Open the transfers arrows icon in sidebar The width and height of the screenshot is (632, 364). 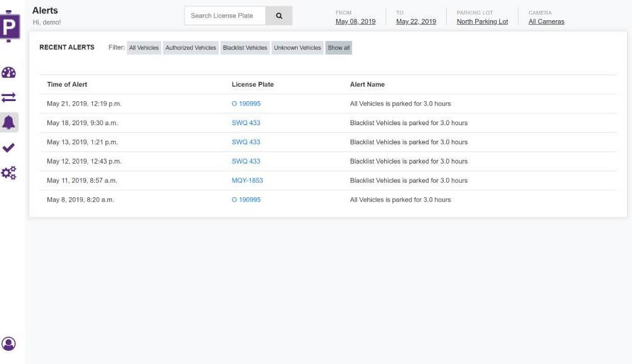tap(8, 97)
